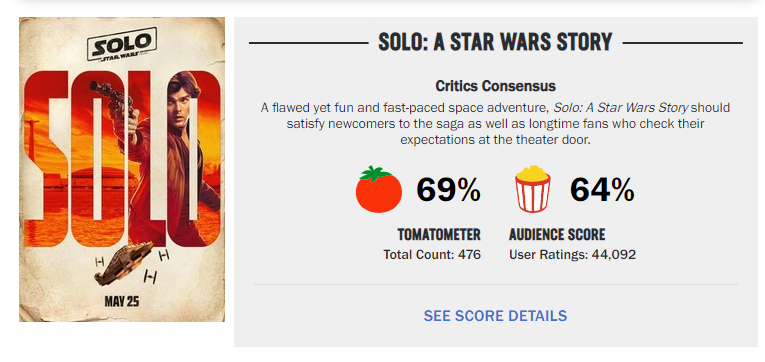Click the Critics Consensus heading

click(x=495, y=86)
